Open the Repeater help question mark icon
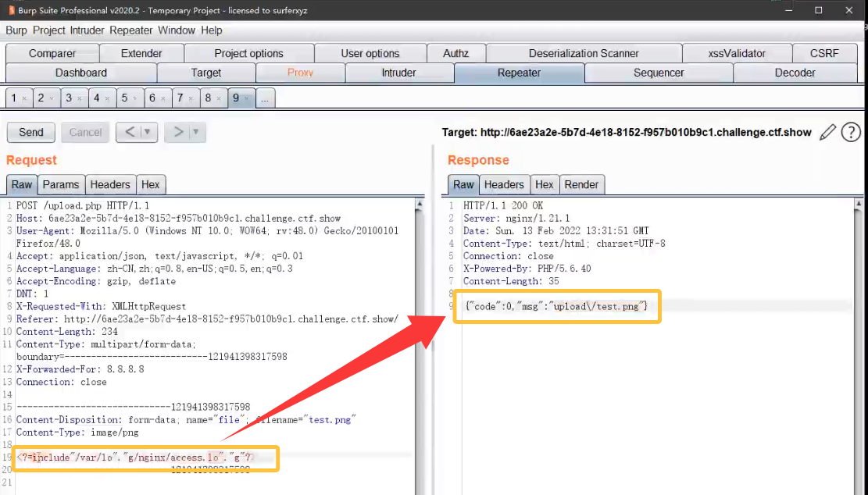The width and height of the screenshot is (868, 495). point(851,132)
